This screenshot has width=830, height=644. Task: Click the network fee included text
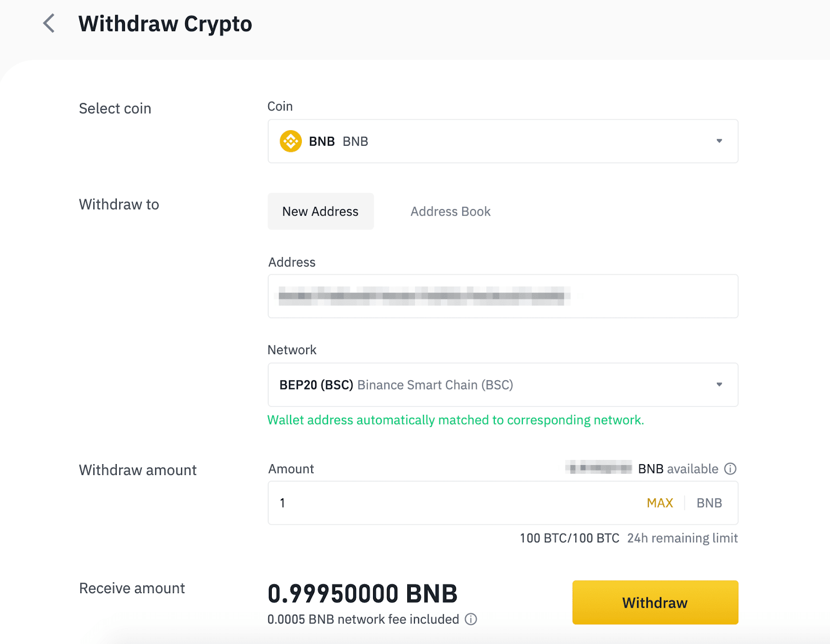[x=363, y=619]
